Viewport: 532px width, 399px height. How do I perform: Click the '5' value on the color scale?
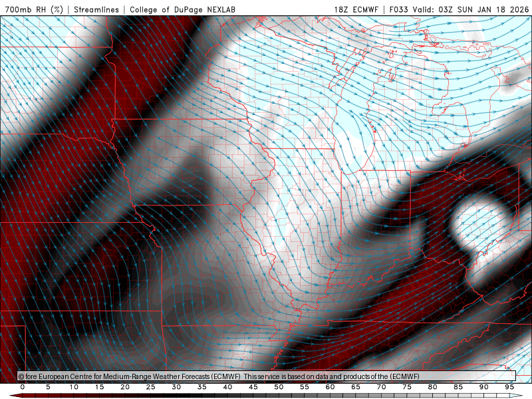coord(48,387)
